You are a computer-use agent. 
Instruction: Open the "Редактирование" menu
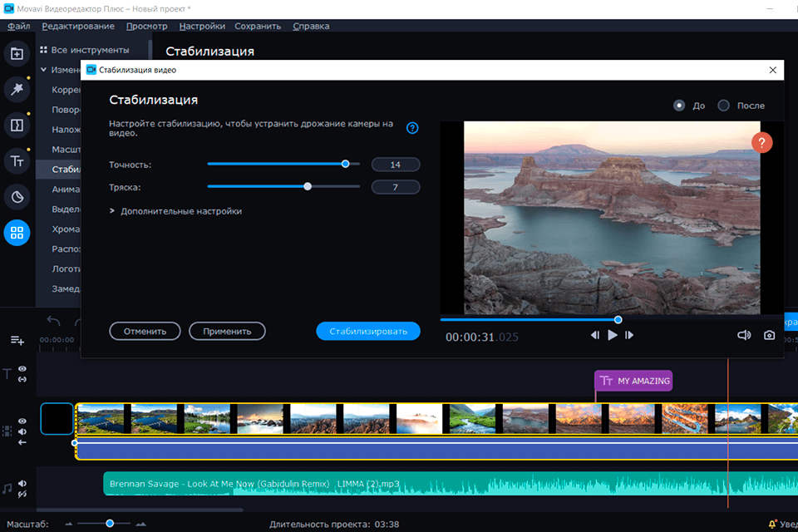76,26
